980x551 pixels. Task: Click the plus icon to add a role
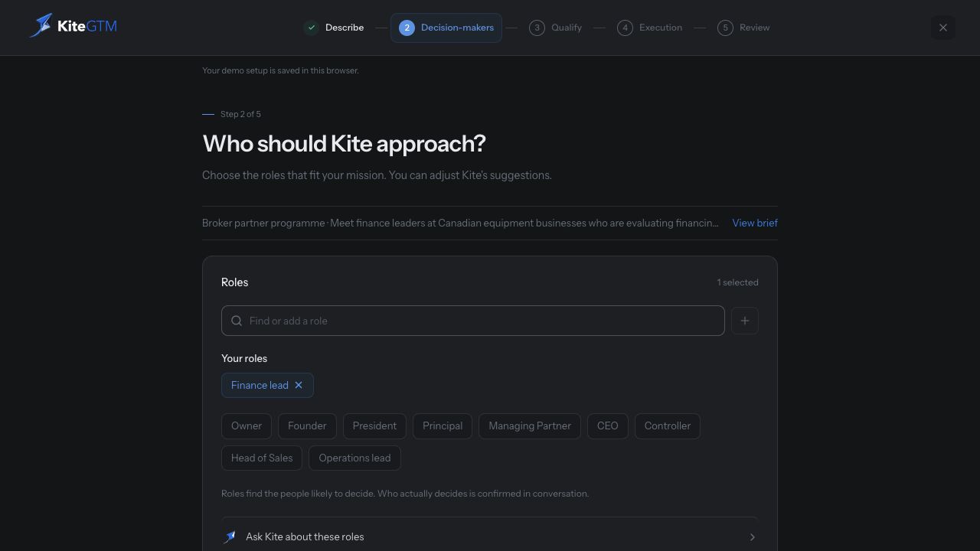pos(745,321)
